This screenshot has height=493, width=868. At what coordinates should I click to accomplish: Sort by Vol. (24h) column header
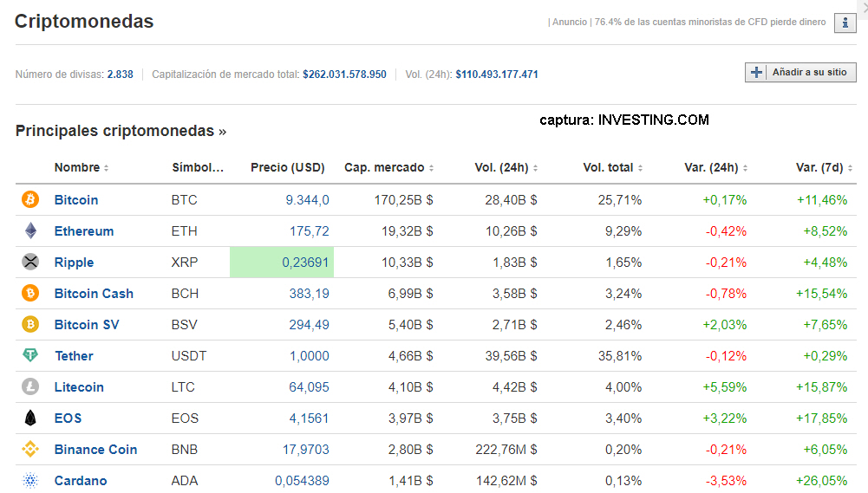tap(506, 168)
